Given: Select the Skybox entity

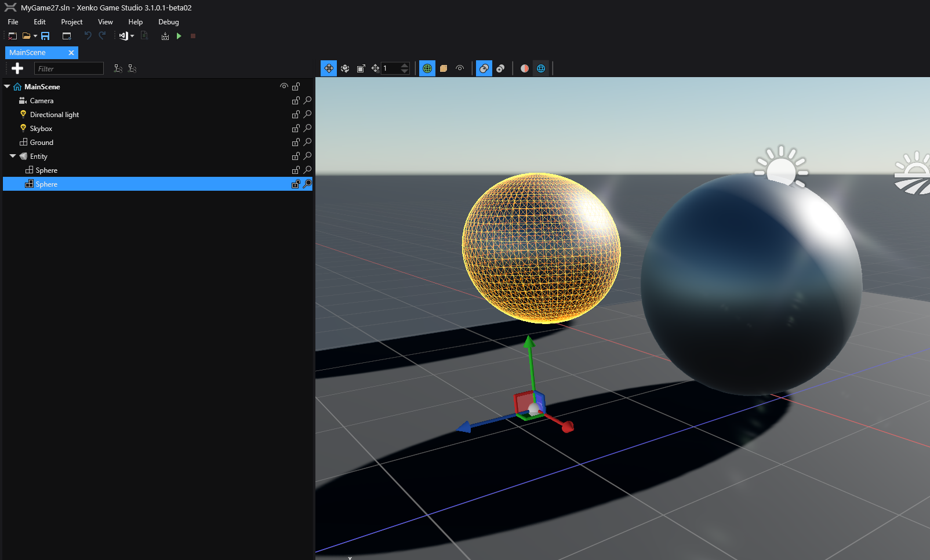Looking at the screenshot, I should pos(41,129).
